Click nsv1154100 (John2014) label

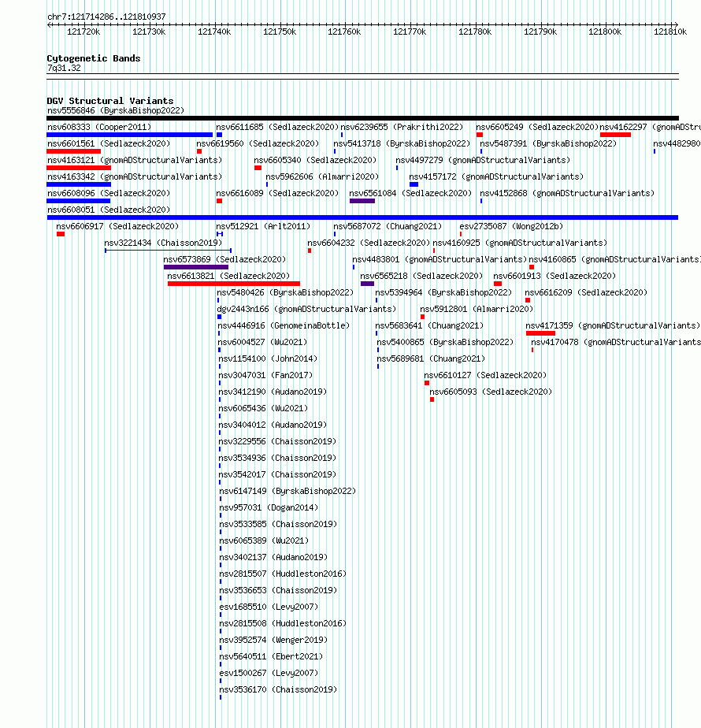[x=268, y=359]
